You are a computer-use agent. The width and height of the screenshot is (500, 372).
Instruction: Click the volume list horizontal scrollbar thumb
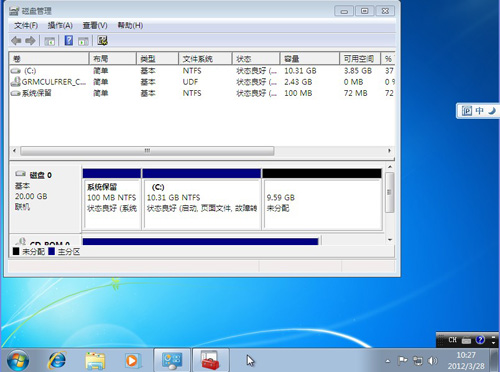(147, 151)
